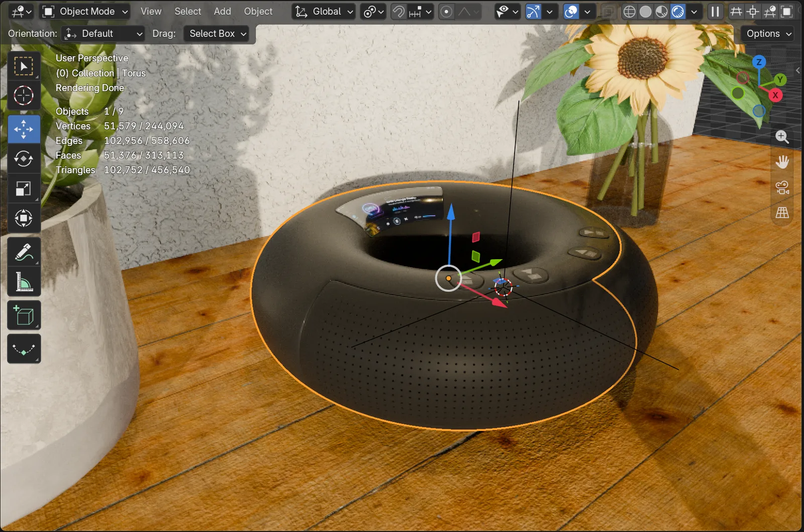Viewport: 804px width, 532px height.
Task: Switch to Material Preview shading
Action: (661, 12)
